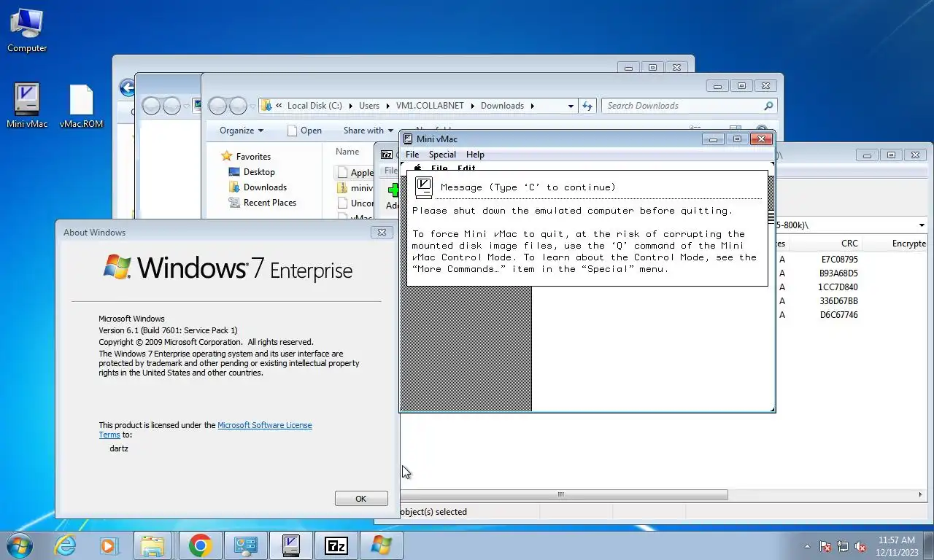Select the Mini vMac desktop shortcut
Viewport: 934px width, 560px height.
tap(27, 106)
